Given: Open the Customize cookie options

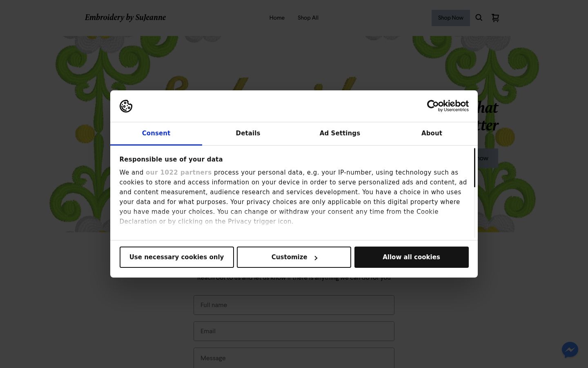Looking at the screenshot, I should point(294,257).
